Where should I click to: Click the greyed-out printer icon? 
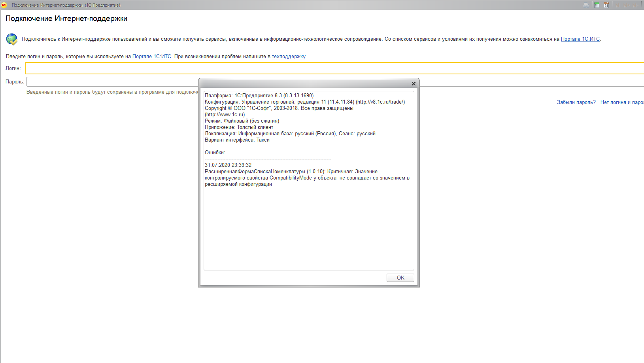point(586,5)
